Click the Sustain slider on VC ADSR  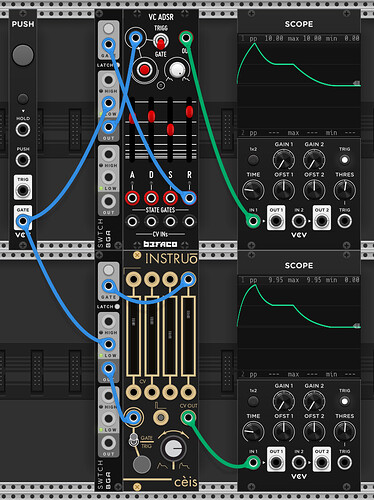point(170,130)
